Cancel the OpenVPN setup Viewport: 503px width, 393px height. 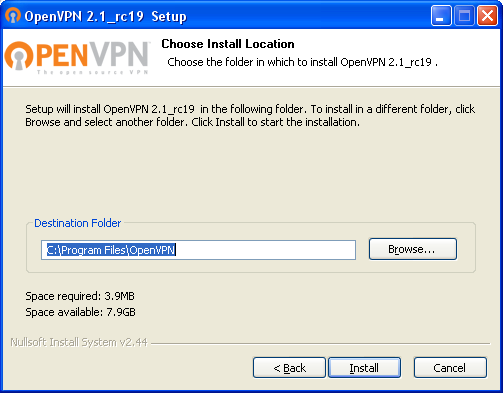tap(450, 368)
